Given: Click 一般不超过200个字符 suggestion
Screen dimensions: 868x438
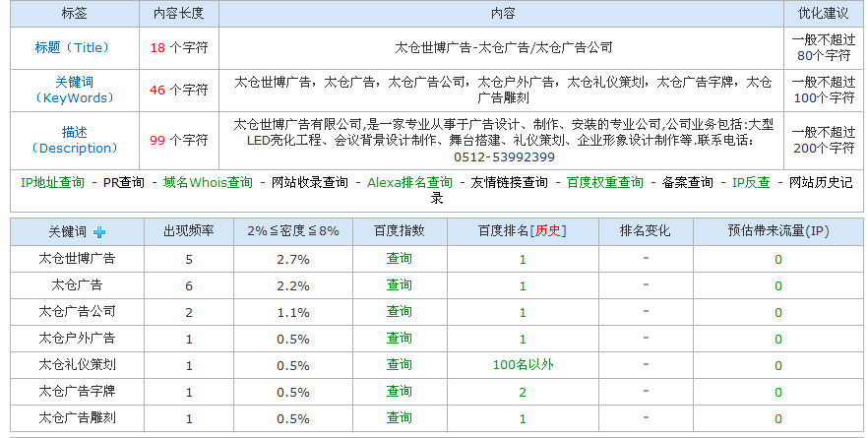Looking at the screenshot, I should [x=824, y=140].
